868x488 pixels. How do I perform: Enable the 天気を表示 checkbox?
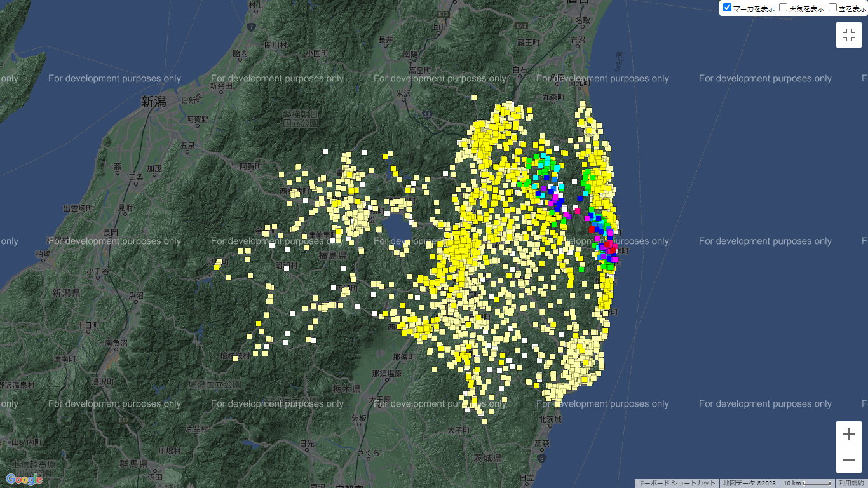pyautogui.click(x=783, y=8)
